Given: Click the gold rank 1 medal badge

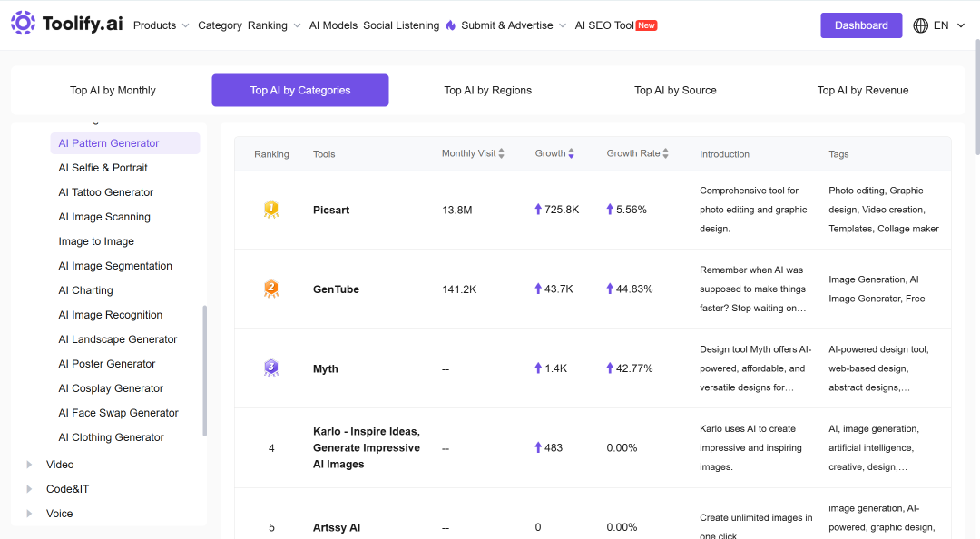Looking at the screenshot, I should 271,209.
